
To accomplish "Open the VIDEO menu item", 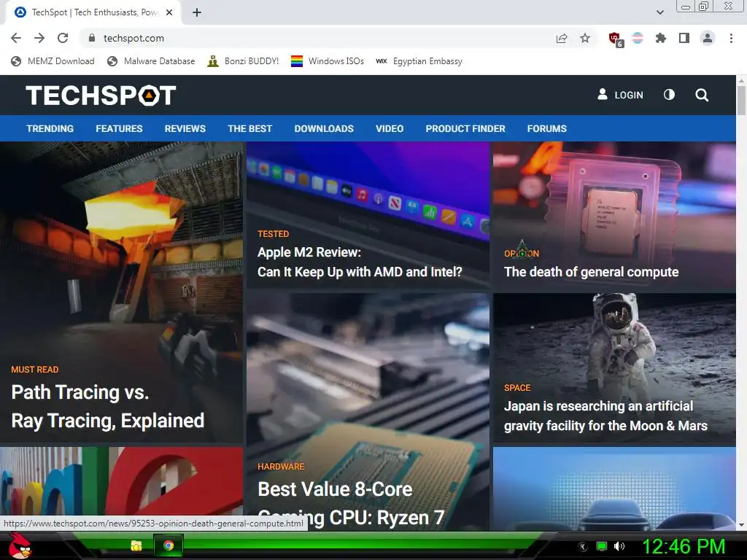I will click(390, 128).
